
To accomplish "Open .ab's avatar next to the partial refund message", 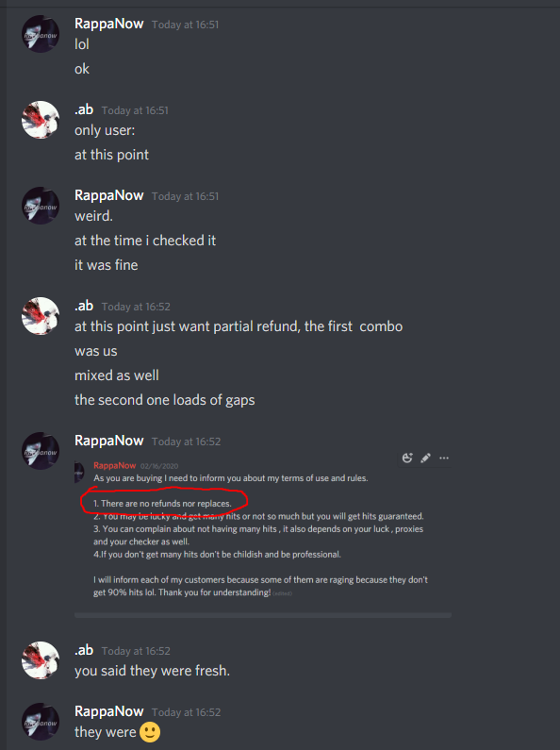I will coord(41,316).
